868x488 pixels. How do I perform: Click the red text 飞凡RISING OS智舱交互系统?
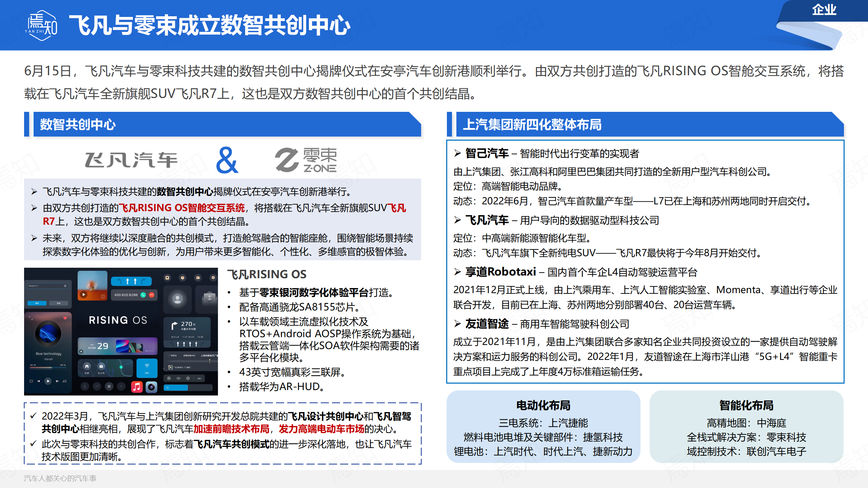(x=181, y=208)
